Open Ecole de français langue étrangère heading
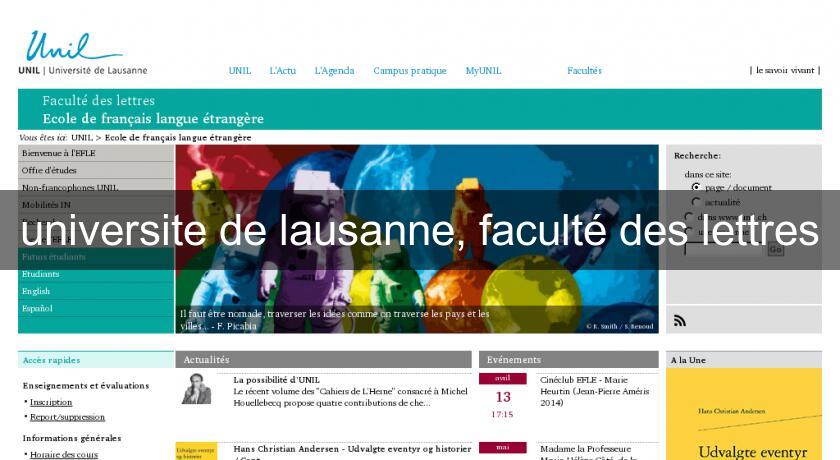The height and width of the screenshot is (460, 840). coord(153,118)
